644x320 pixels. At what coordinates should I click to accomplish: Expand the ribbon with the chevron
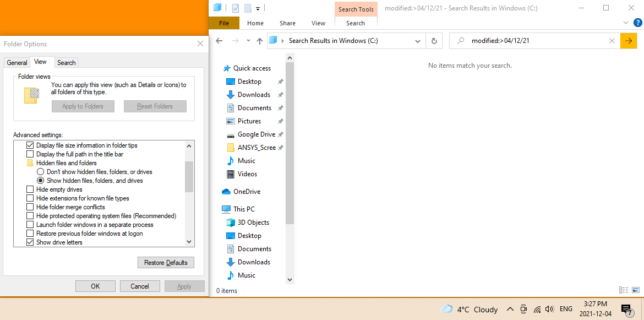626,23
